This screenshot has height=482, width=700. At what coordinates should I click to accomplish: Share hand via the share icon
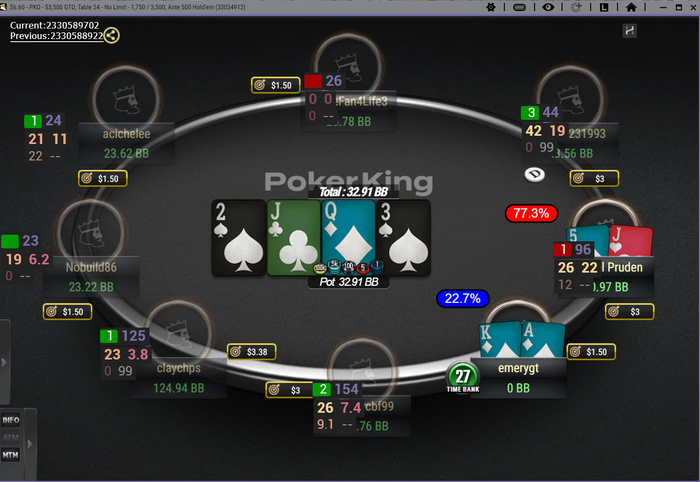pos(112,35)
